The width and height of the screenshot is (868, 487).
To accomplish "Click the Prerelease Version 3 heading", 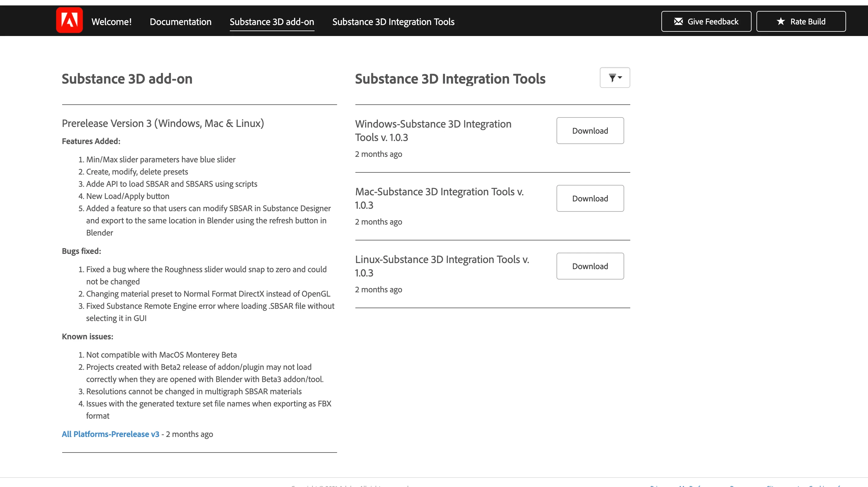I will click(x=163, y=124).
